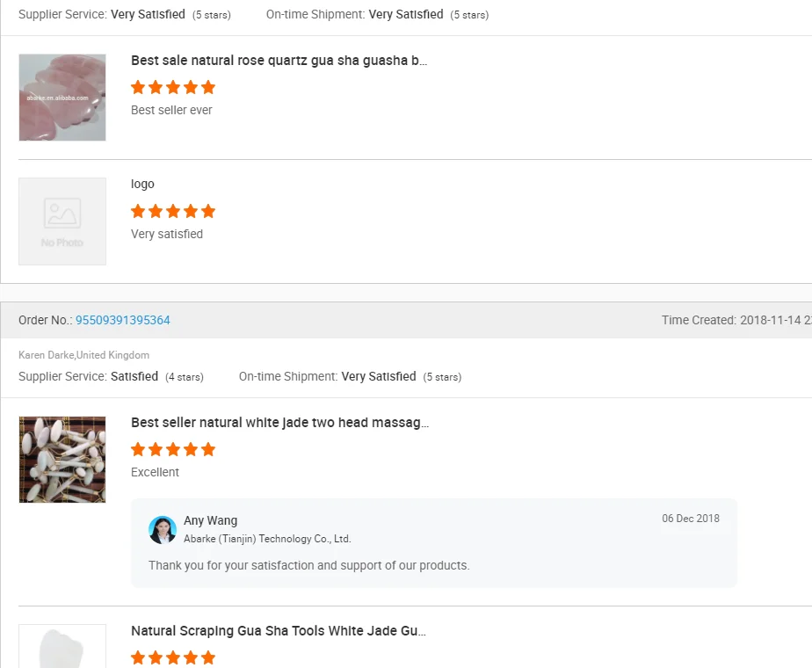The width and height of the screenshot is (812, 668).
Task: Click the star rating under rose quartz review
Action: [173, 87]
